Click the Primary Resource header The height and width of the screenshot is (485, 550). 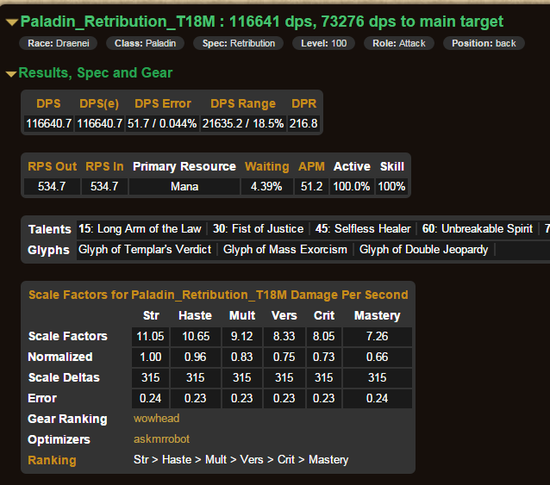coord(184,167)
